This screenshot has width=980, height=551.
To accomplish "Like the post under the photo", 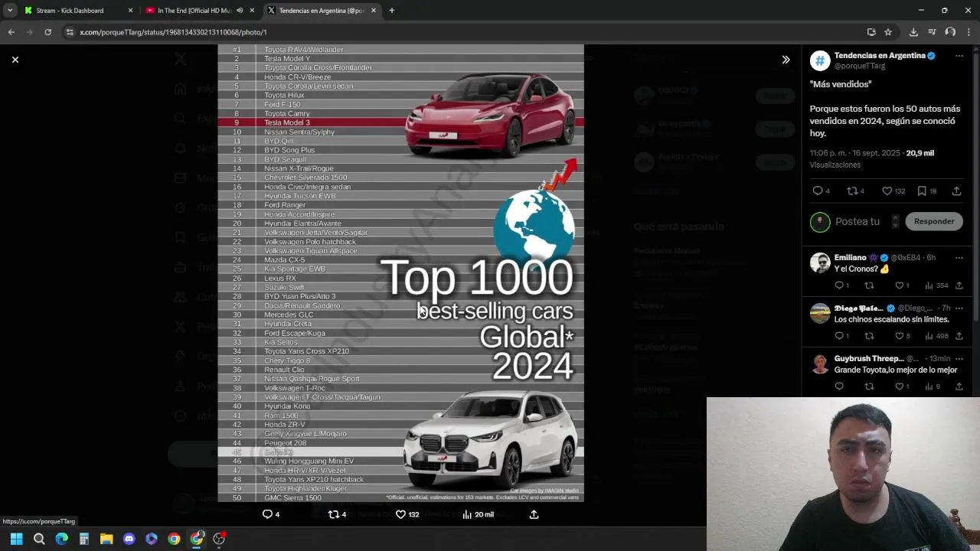I will coord(400,514).
